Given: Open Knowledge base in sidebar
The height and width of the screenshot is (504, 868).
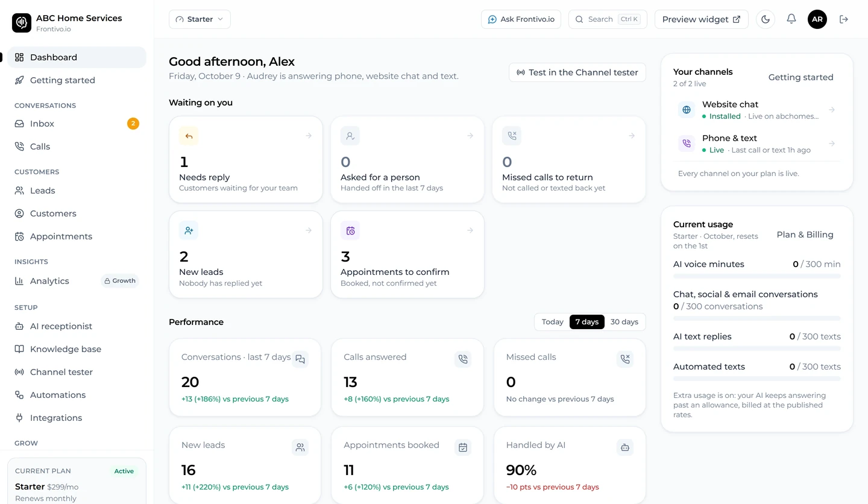Looking at the screenshot, I should [77, 349].
